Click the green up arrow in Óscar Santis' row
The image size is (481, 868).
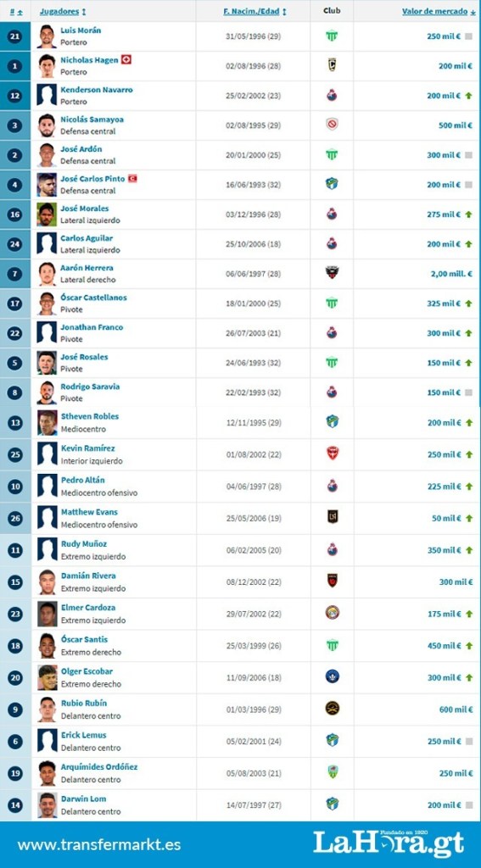click(469, 646)
